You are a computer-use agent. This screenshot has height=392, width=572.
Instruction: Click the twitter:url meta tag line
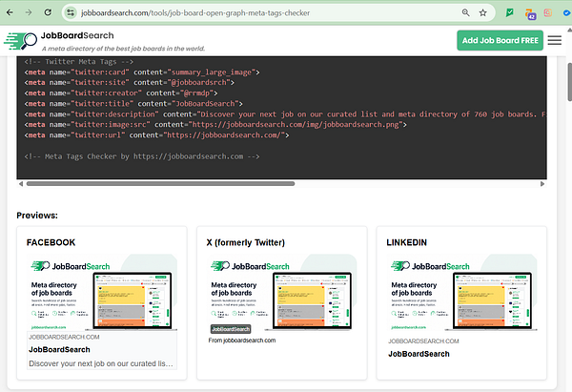tap(157, 135)
